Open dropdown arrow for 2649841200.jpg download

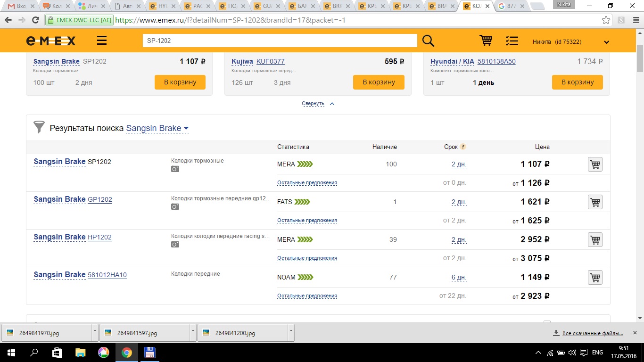[290, 332]
